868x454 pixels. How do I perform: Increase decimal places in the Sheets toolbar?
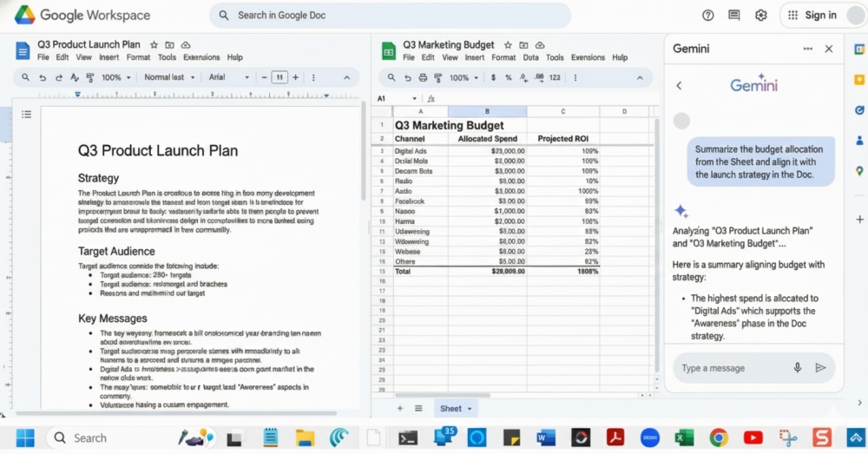(539, 77)
